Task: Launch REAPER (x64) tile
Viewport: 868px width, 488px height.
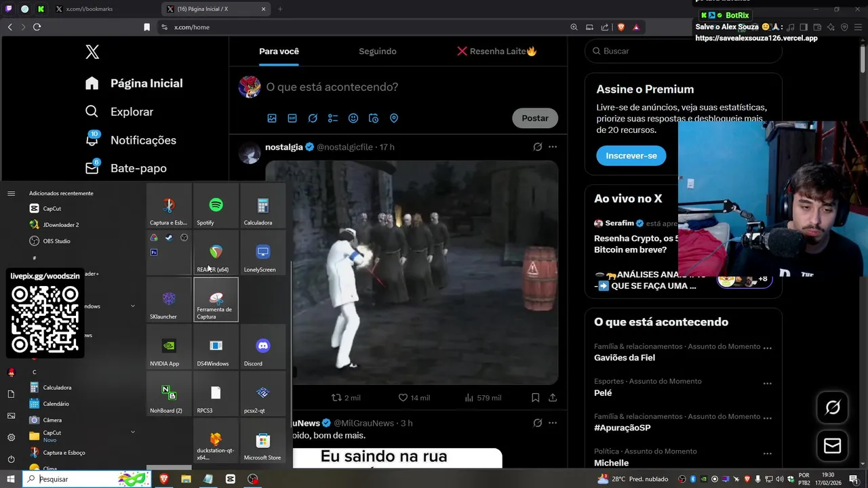Action: (x=216, y=253)
